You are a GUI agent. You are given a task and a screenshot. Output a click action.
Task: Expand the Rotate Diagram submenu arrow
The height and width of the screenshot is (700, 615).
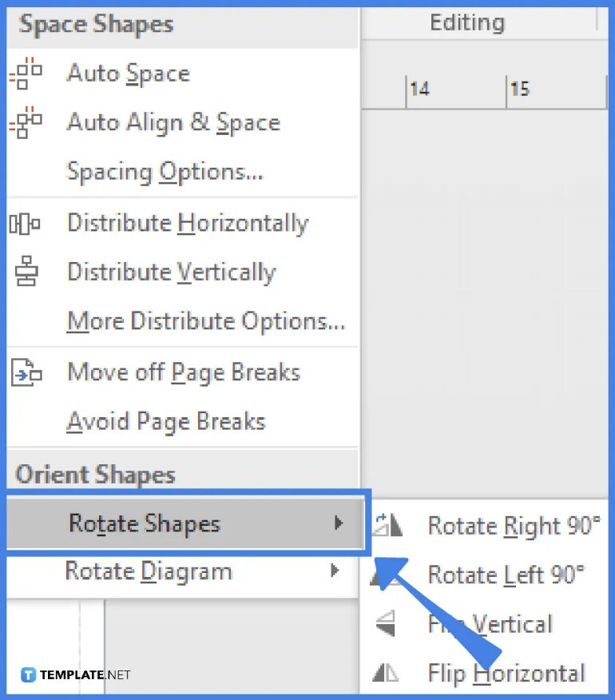[335, 571]
